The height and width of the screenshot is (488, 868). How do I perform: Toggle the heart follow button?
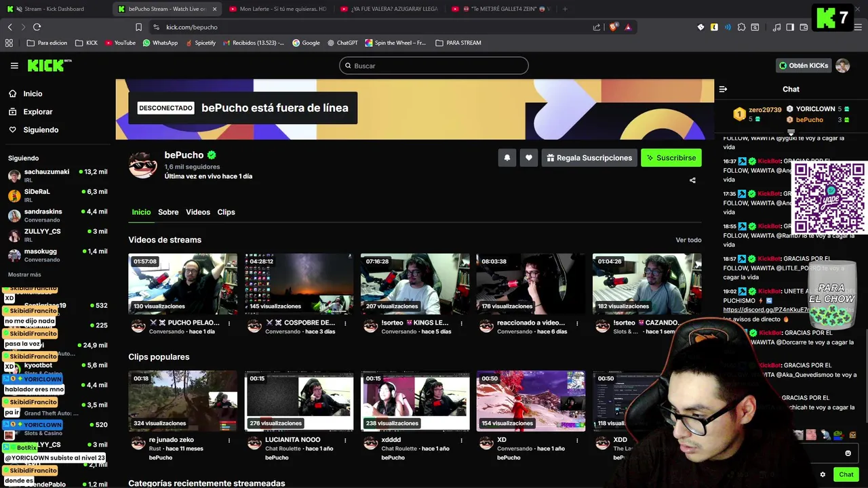(529, 158)
